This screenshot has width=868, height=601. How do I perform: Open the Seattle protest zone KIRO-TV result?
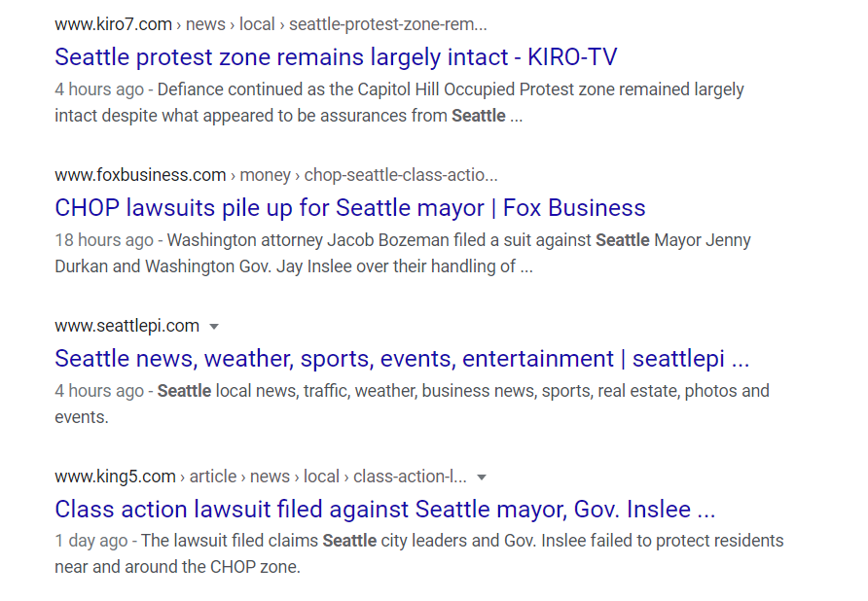[x=336, y=57]
